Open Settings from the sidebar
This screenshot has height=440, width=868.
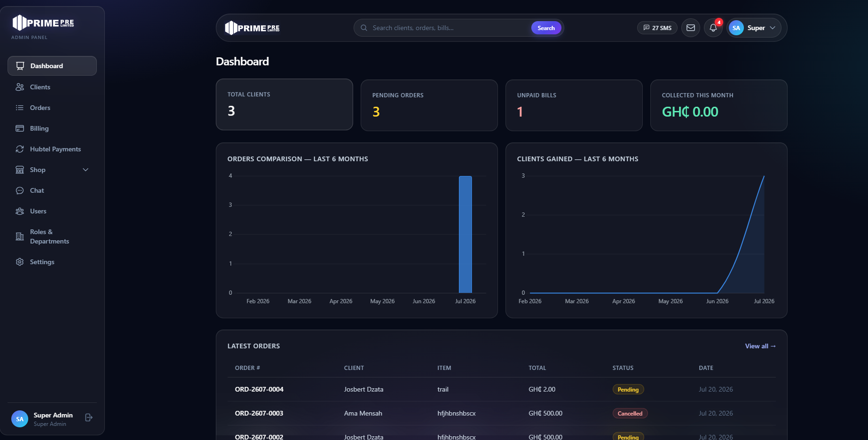[x=52, y=262]
